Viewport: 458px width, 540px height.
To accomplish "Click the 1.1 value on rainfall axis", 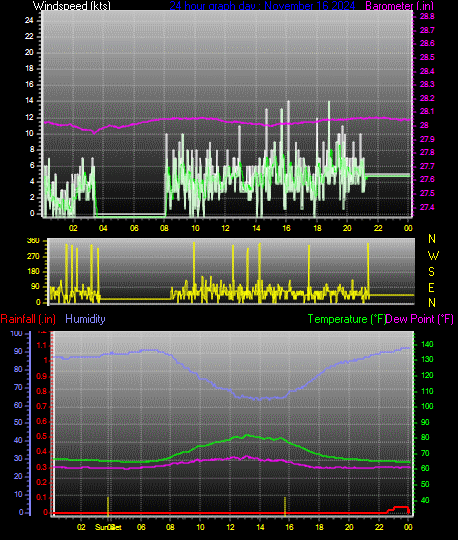I will point(42,345).
